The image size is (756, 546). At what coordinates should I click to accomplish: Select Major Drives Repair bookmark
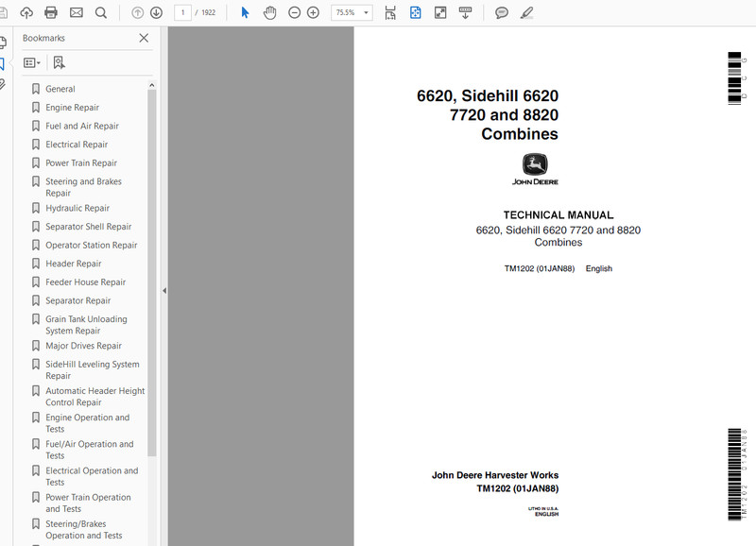(83, 346)
